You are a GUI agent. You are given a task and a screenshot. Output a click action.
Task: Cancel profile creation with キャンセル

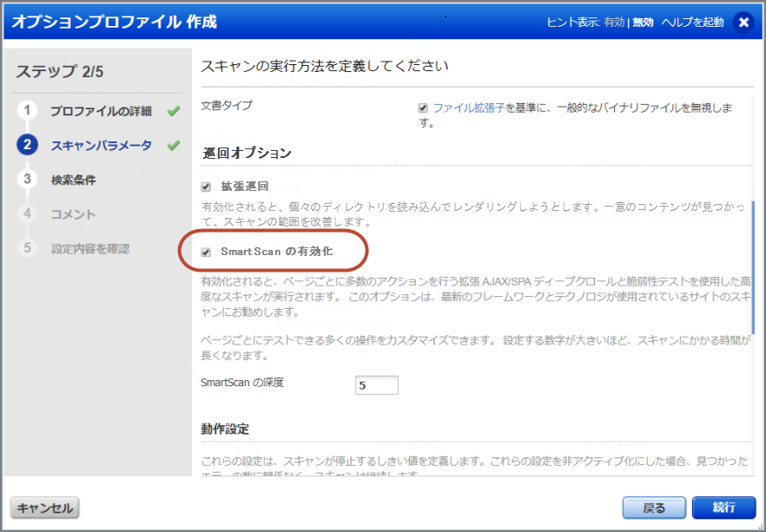point(43,508)
